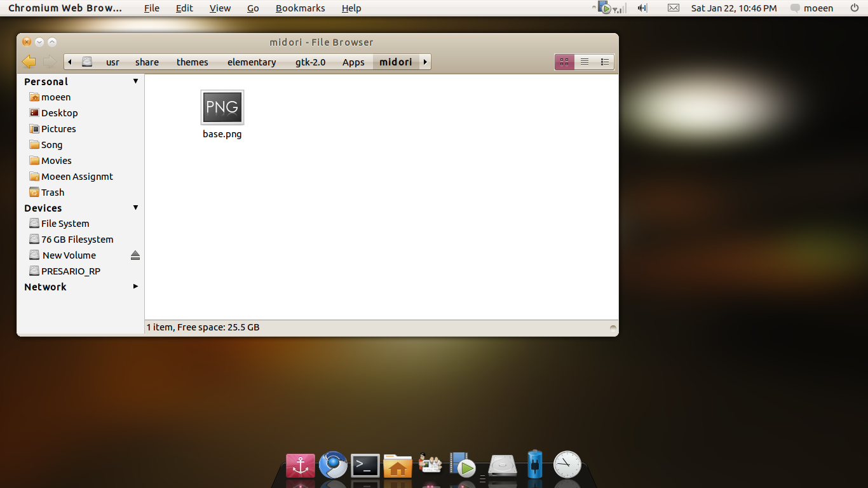The image size is (868, 488).
Task: Collapse the Personal sidebar section
Action: pos(135,81)
